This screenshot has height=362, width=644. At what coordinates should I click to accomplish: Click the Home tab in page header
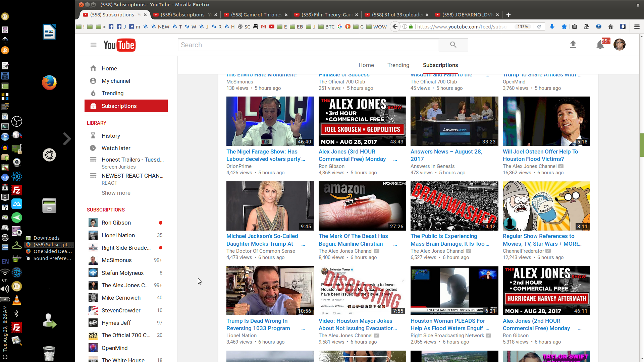pos(366,65)
